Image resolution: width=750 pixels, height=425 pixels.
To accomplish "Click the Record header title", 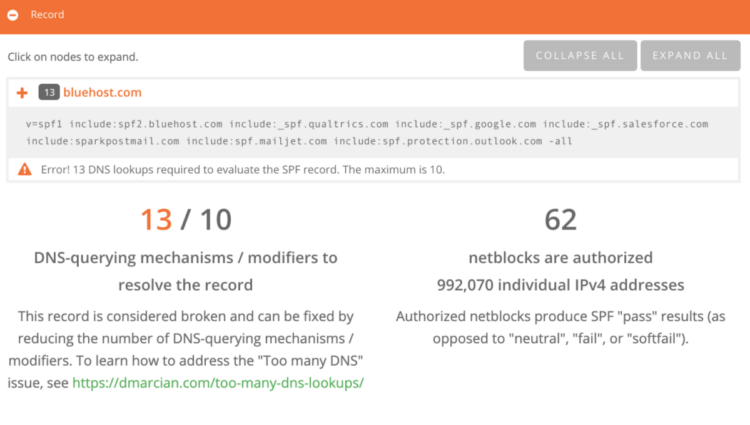I will (x=47, y=15).
